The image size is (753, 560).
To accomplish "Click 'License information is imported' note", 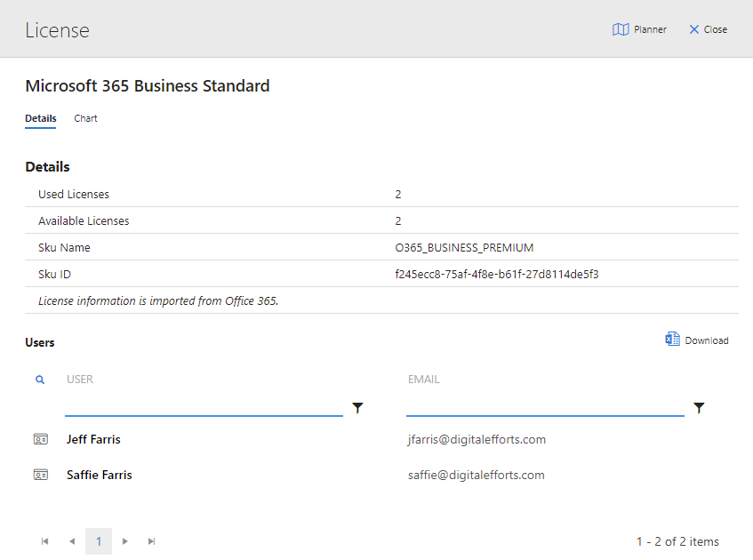I will point(158,300).
